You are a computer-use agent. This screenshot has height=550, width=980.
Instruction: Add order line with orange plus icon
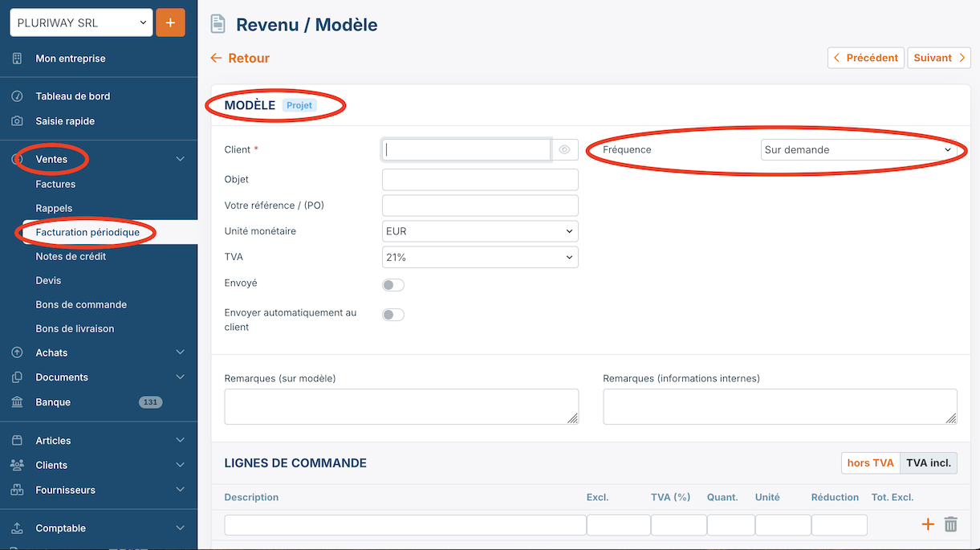(928, 524)
